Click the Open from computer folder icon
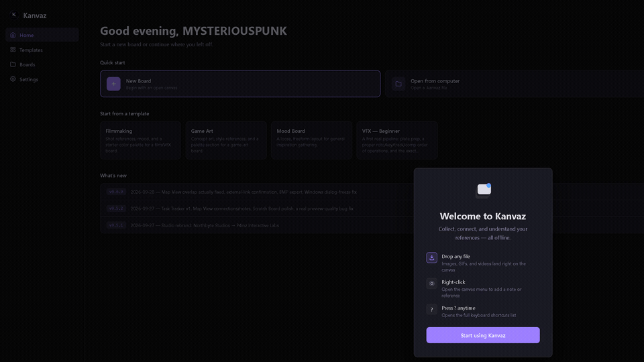 [398, 84]
